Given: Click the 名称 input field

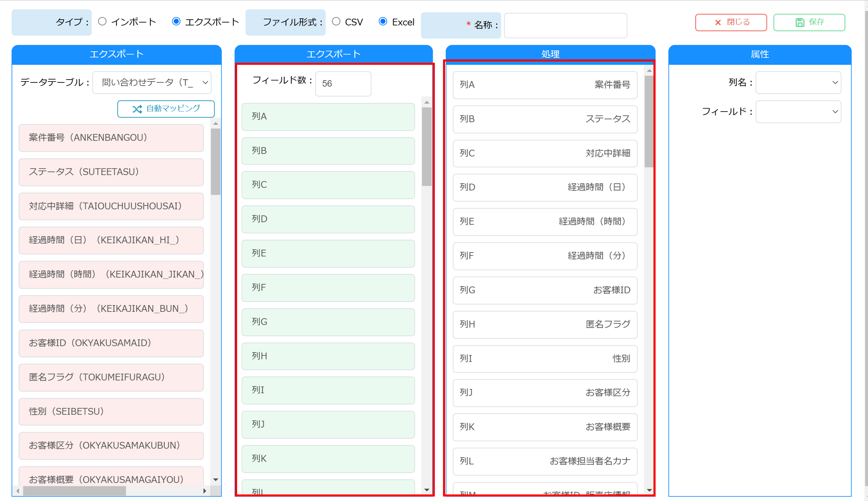Looking at the screenshot, I should [565, 25].
